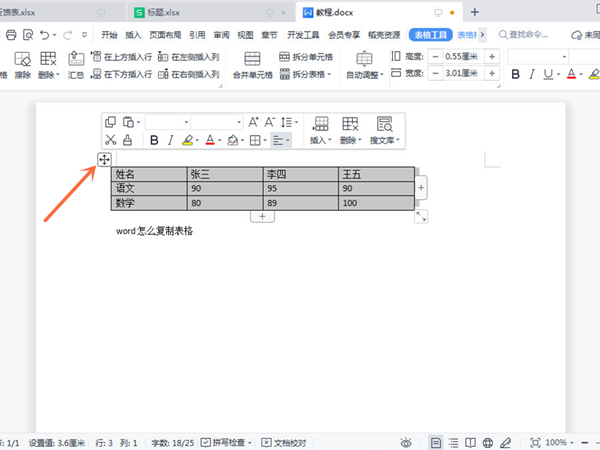Expand the 插入 dropdown in floating toolbar
Image resolution: width=600 pixels, height=450 pixels.
coord(320,141)
